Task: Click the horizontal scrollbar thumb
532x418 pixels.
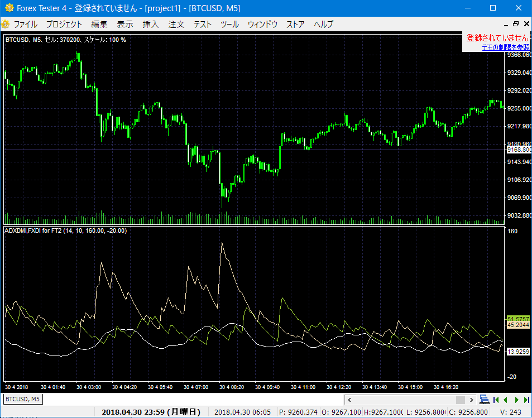Action: 461,400
